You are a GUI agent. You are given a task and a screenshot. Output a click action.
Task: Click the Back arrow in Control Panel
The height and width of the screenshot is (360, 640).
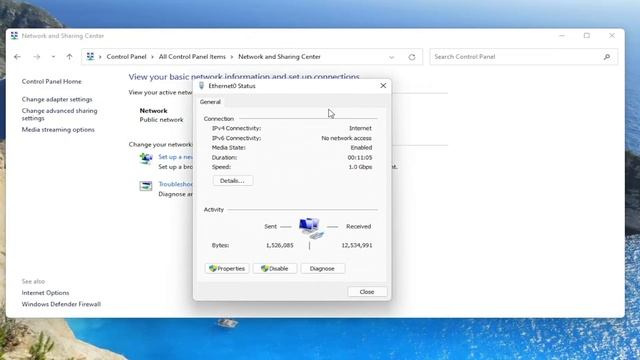pyautogui.click(x=17, y=57)
